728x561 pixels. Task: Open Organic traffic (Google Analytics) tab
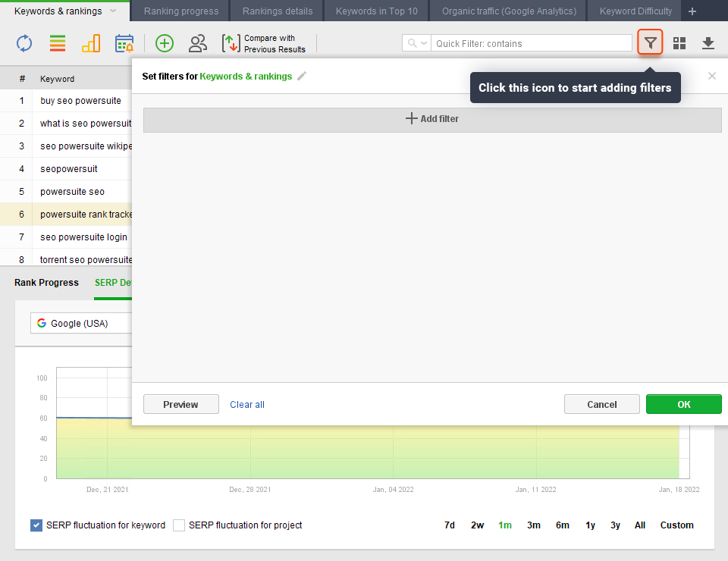(x=509, y=11)
